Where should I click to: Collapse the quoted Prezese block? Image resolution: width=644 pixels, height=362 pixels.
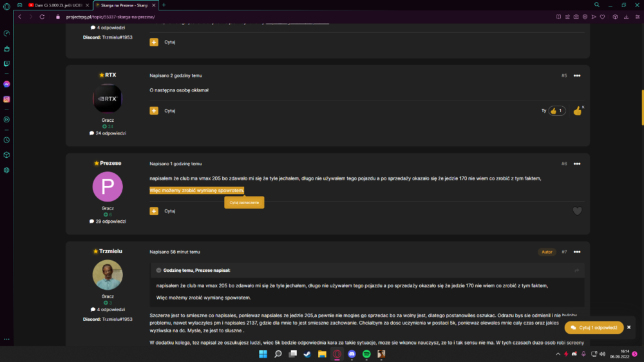coord(158,271)
